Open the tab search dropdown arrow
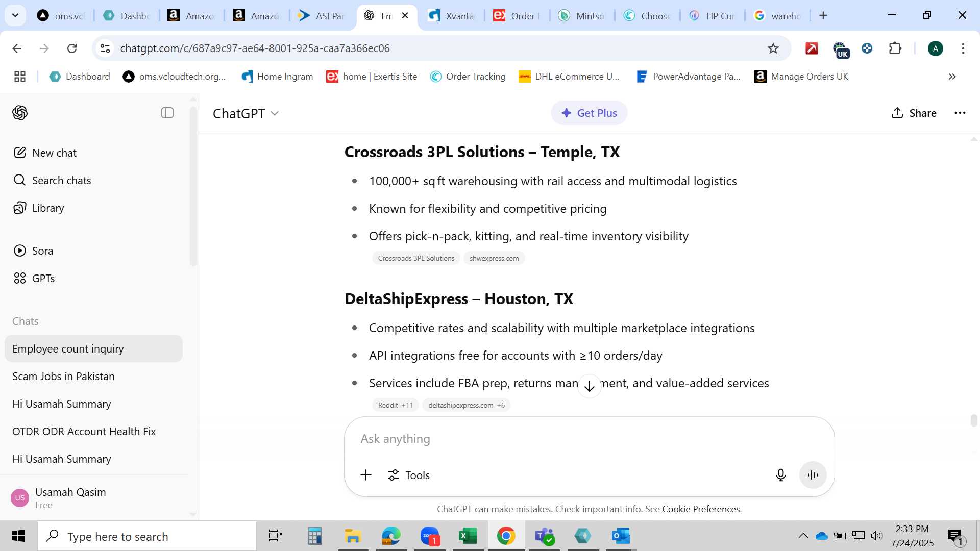The height and width of the screenshot is (551, 980). point(15,15)
